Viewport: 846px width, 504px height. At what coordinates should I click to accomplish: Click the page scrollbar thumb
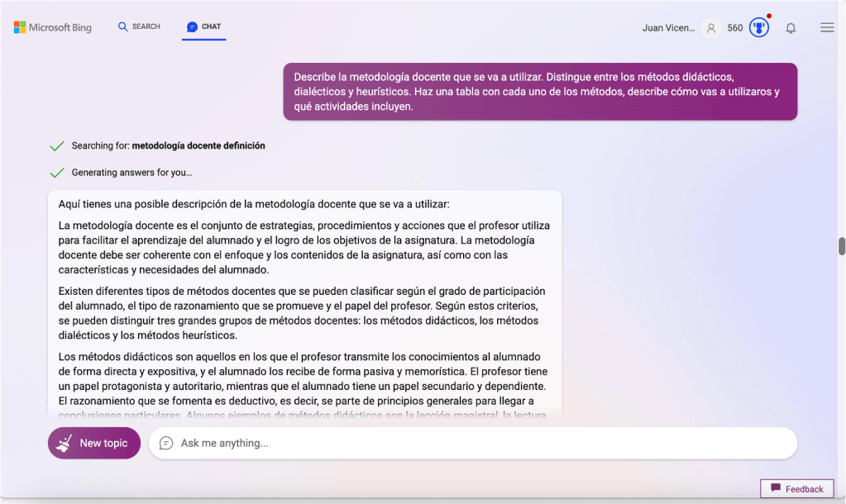[842, 246]
